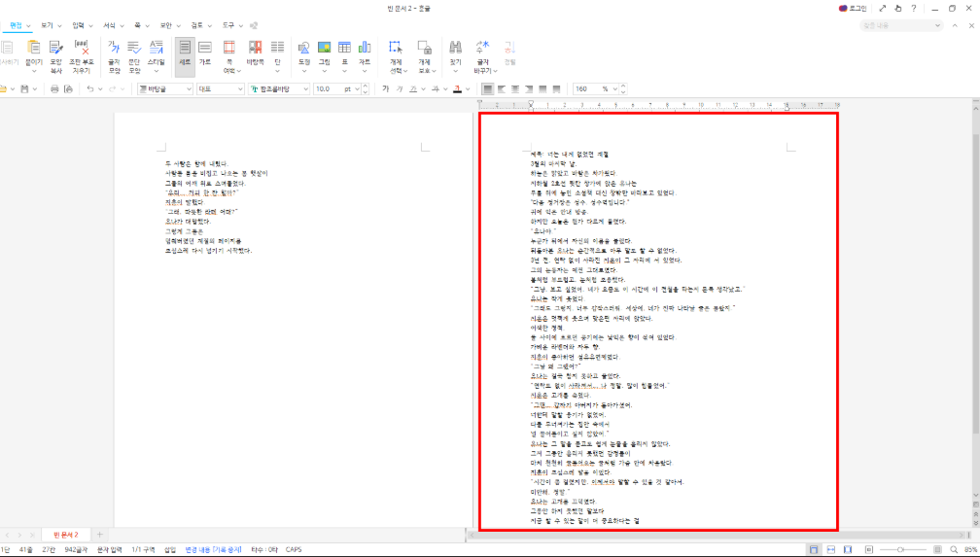The image size is (980, 557).
Task: Click the save disk icon
Action: (24, 89)
